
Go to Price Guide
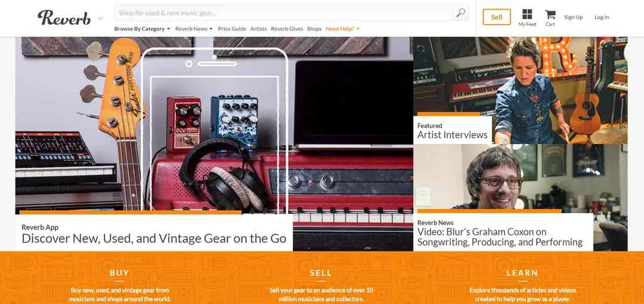231,29
